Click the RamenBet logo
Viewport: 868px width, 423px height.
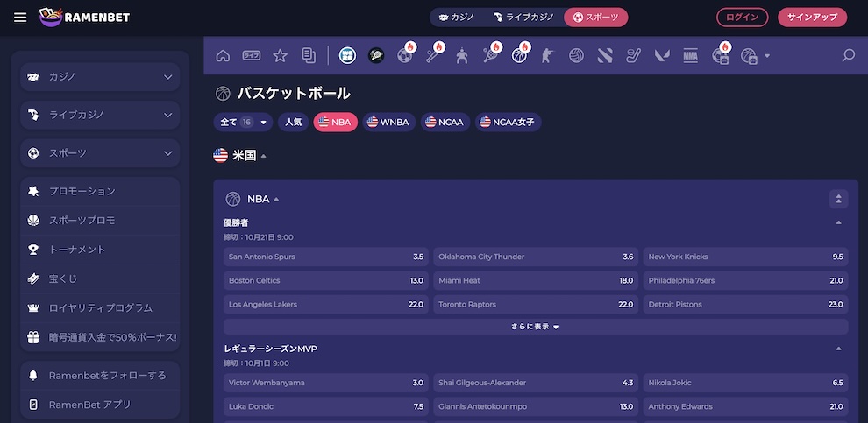[x=85, y=18]
